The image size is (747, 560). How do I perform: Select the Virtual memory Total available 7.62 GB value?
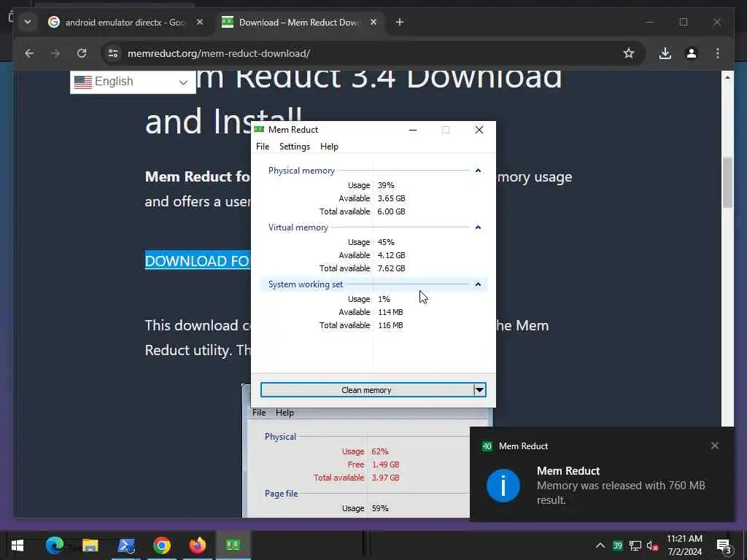click(391, 268)
